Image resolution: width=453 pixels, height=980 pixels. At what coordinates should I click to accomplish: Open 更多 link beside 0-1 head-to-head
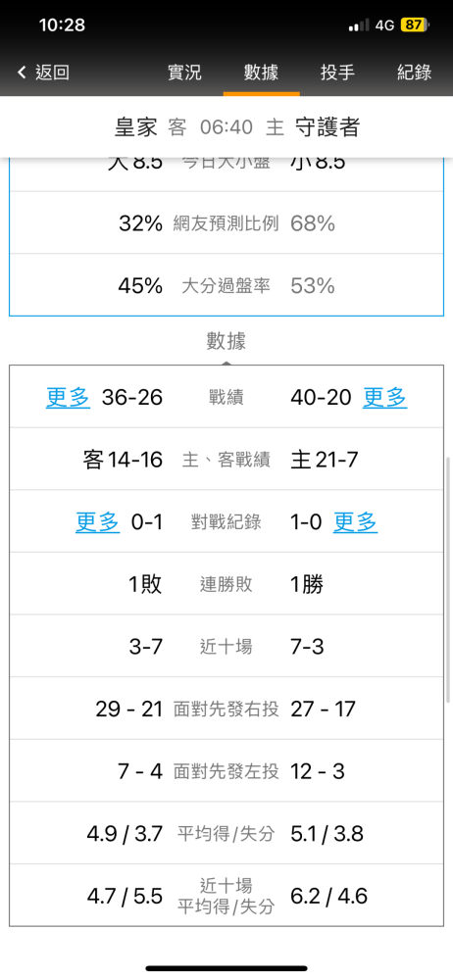98,522
